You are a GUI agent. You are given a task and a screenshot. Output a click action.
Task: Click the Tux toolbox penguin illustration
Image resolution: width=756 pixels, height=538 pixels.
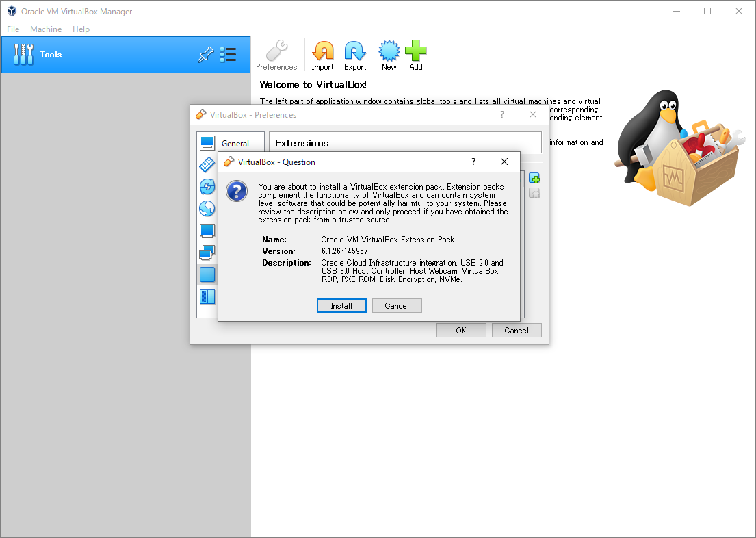click(679, 148)
